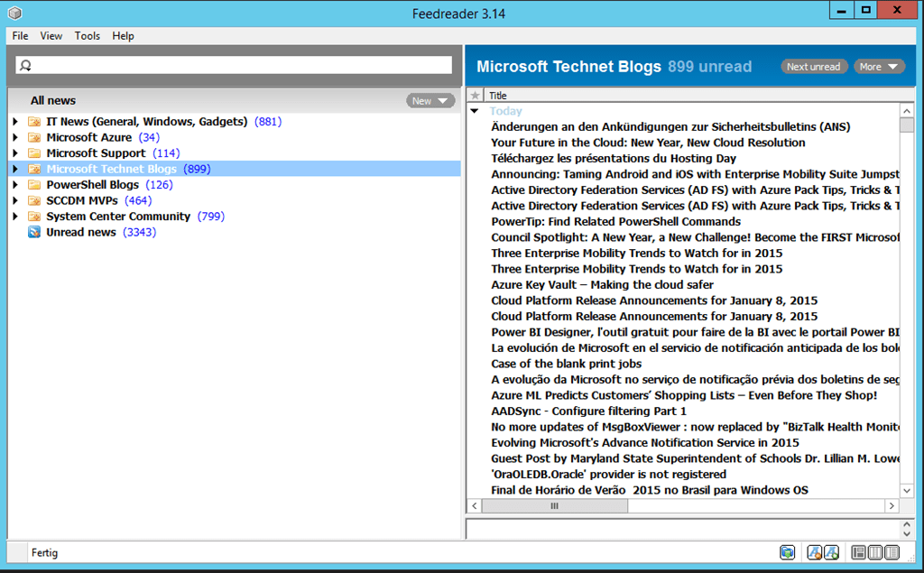Click the star column header icon
924x573 pixels.
(475, 96)
